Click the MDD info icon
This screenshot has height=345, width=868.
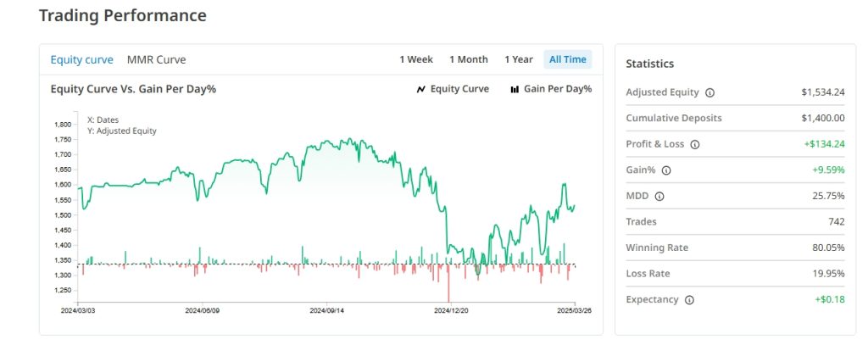(660, 197)
